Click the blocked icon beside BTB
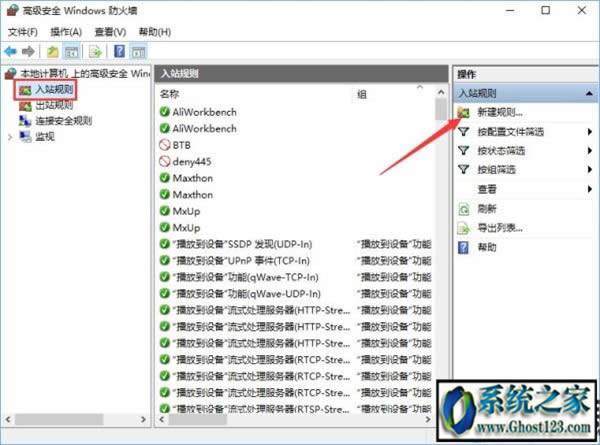 coord(165,145)
